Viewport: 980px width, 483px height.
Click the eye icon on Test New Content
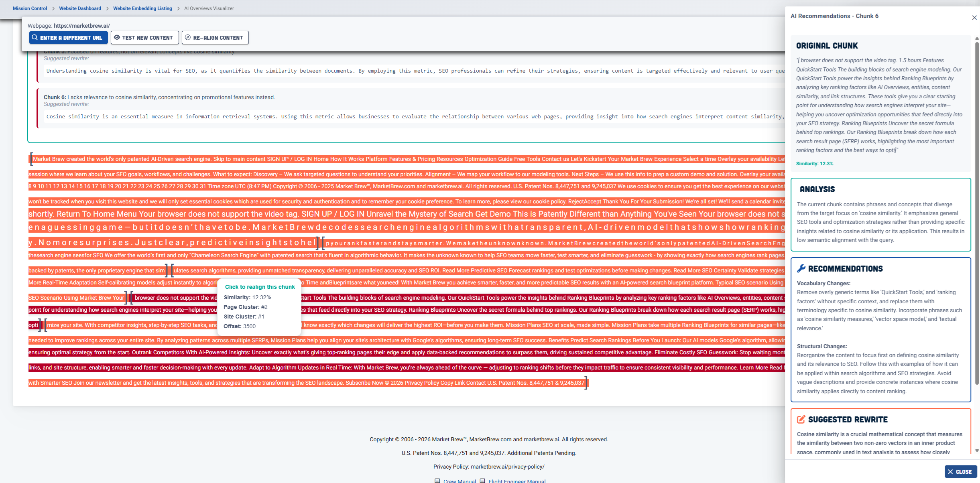point(117,38)
